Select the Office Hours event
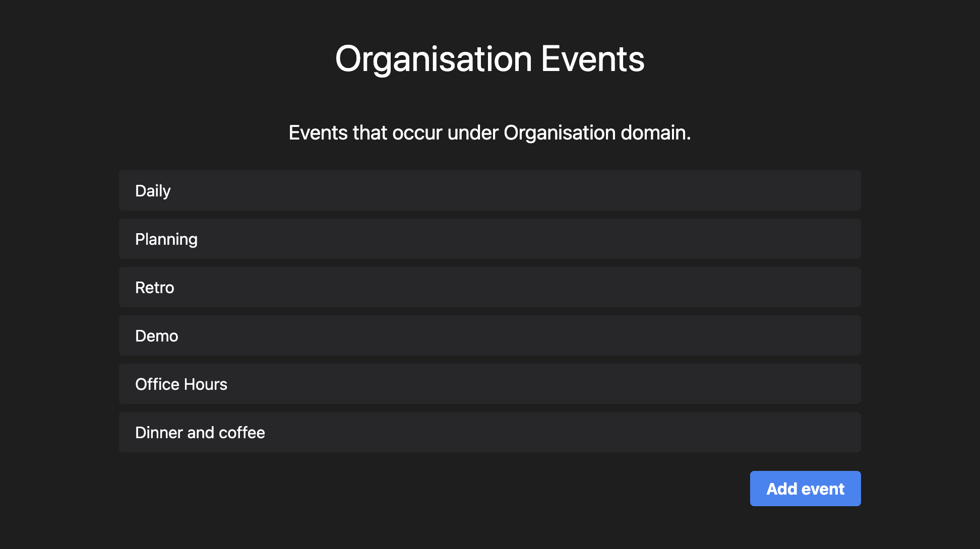Viewport: 980px width, 549px height. click(x=490, y=384)
